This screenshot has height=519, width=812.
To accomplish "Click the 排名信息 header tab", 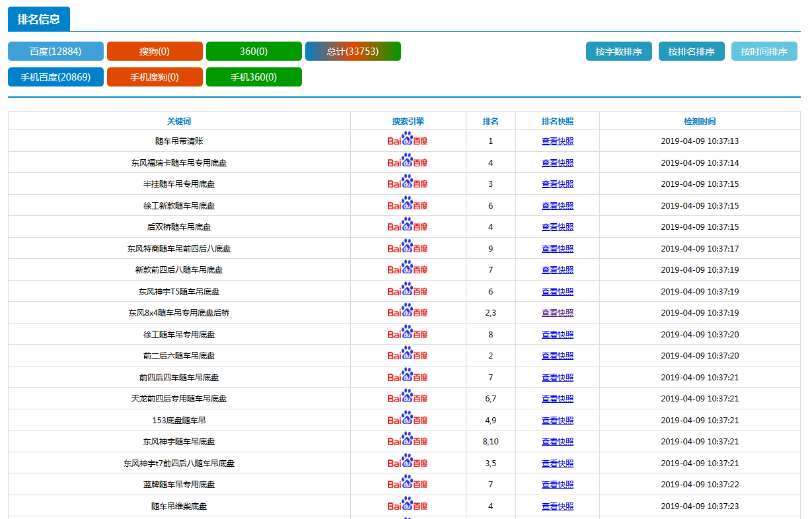I will [x=39, y=19].
